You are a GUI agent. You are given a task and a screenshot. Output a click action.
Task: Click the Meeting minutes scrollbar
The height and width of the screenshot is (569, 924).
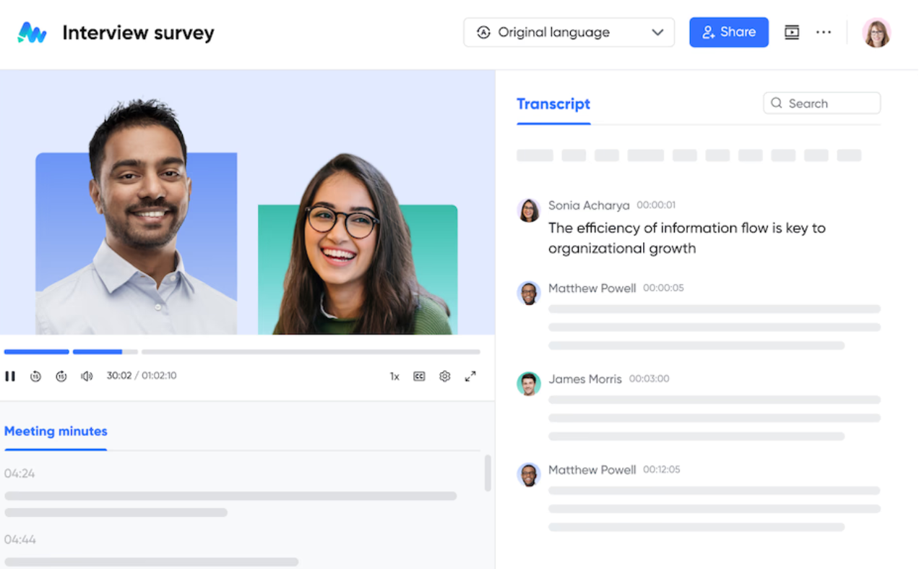pyautogui.click(x=488, y=474)
